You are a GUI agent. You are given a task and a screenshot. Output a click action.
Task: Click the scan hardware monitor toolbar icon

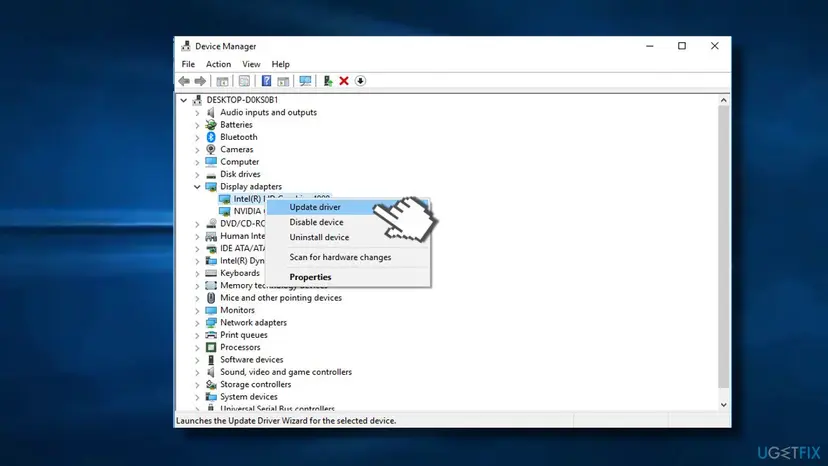click(305, 81)
